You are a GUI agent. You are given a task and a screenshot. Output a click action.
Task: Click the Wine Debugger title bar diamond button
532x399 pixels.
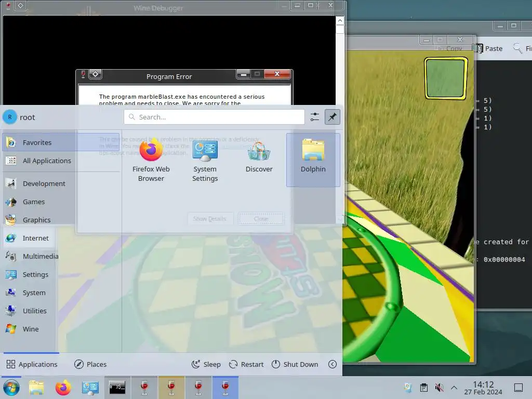[x=21, y=5]
